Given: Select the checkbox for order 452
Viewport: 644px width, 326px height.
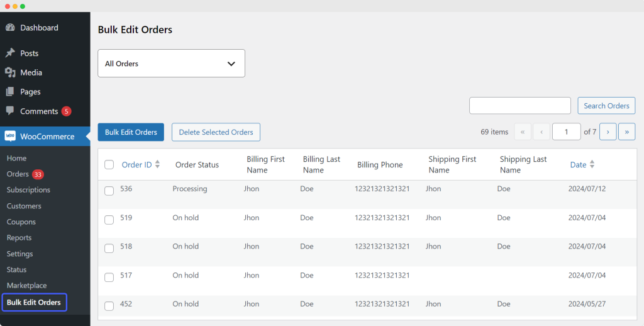Looking at the screenshot, I should (x=109, y=306).
